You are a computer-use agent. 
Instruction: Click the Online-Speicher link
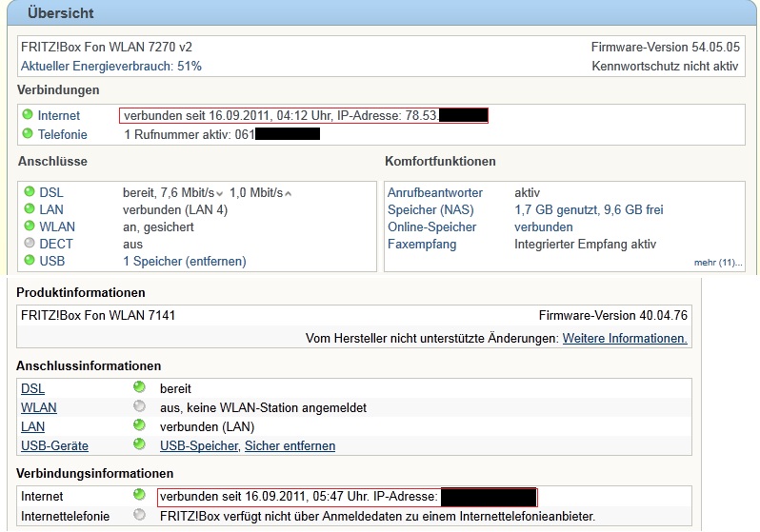(431, 227)
